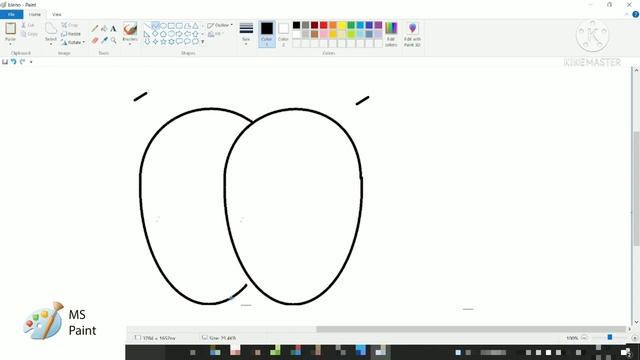Click the Select rectangle icon
The image size is (640, 360).
(x=51, y=29)
